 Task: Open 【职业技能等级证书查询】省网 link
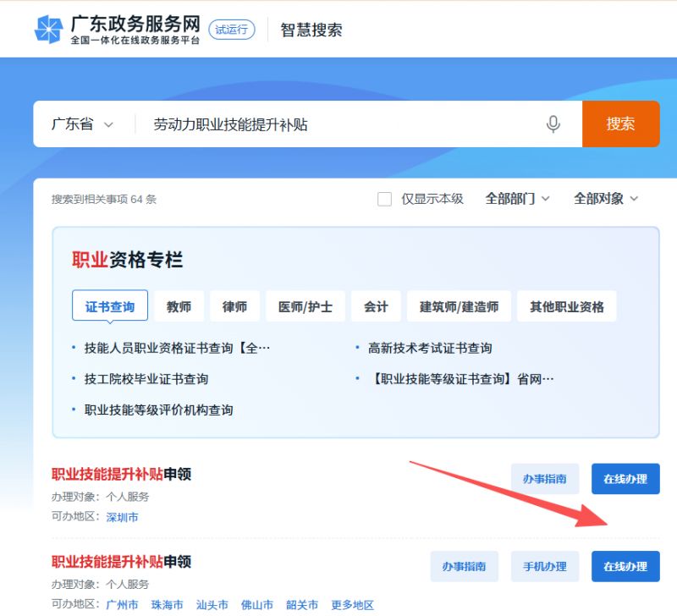pos(461,379)
